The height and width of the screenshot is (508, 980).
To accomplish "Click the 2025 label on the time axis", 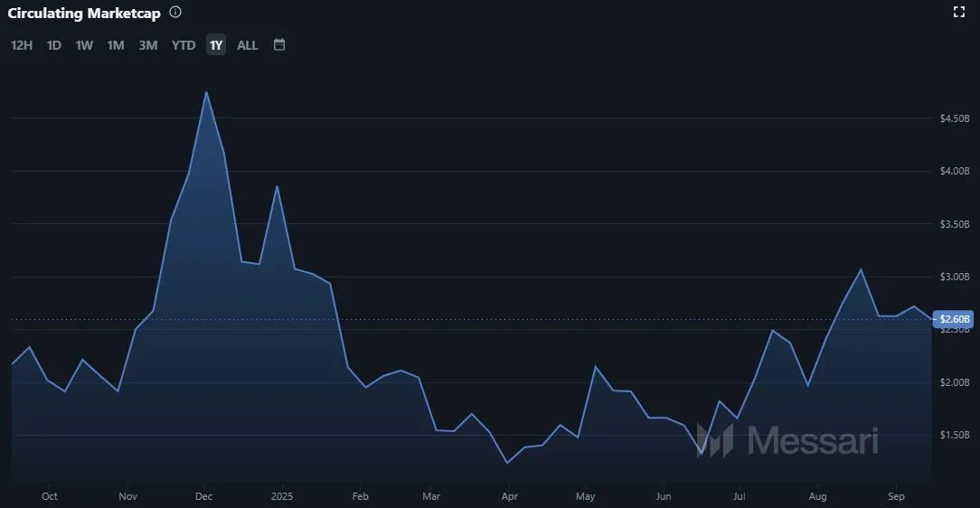I will pos(282,496).
